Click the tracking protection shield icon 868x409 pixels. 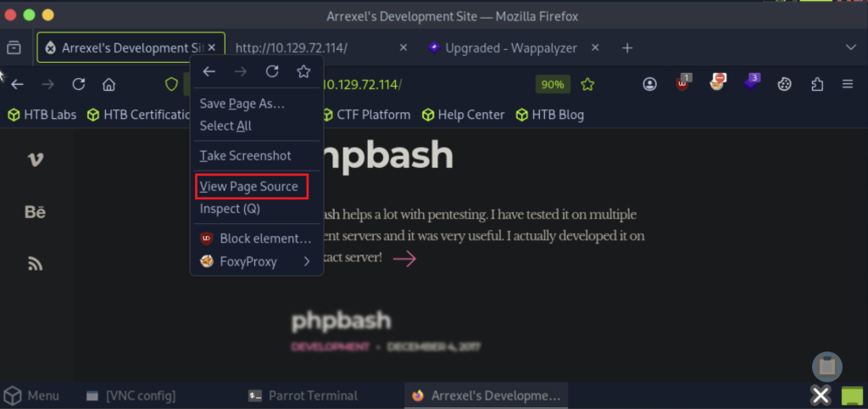171,84
